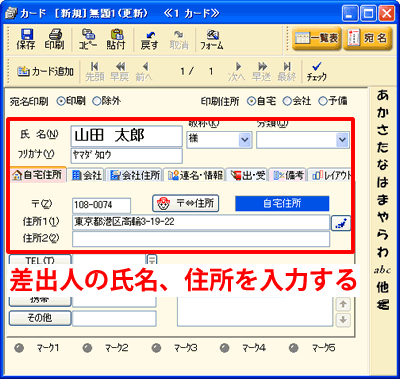
Task: Click the 戻す (undo) toolbar icon
Action: (x=149, y=39)
